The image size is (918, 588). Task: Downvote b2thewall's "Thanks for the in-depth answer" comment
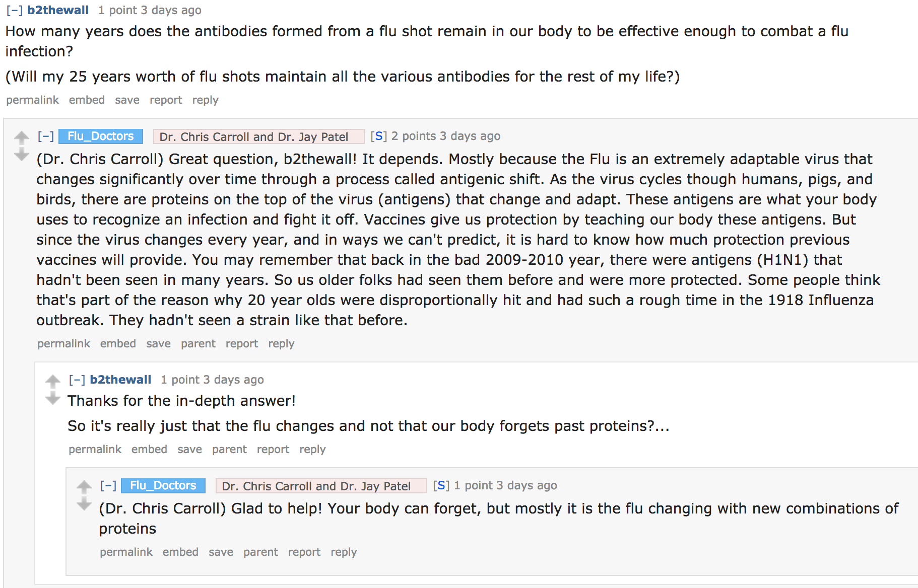(x=53, y=399)
